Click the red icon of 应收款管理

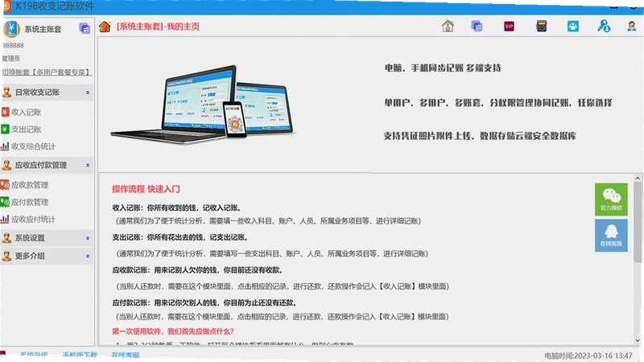coord(5,185)
